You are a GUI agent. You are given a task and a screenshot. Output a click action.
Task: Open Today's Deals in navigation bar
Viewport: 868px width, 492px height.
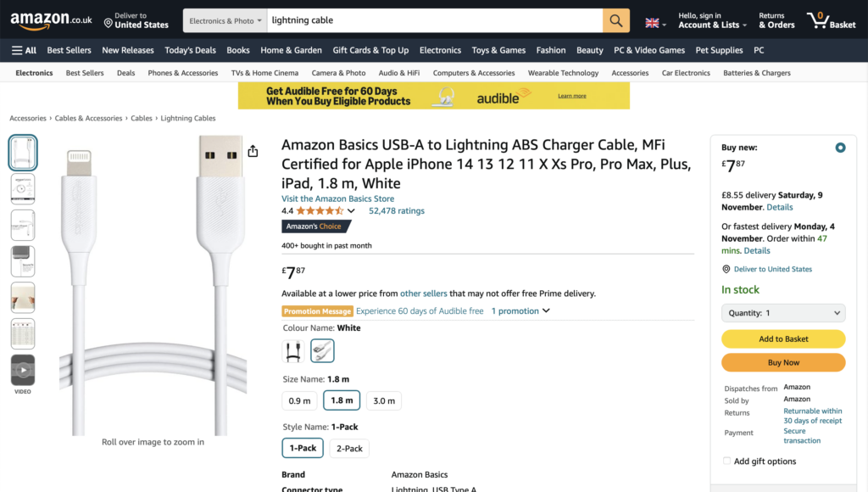pos(190,50)
